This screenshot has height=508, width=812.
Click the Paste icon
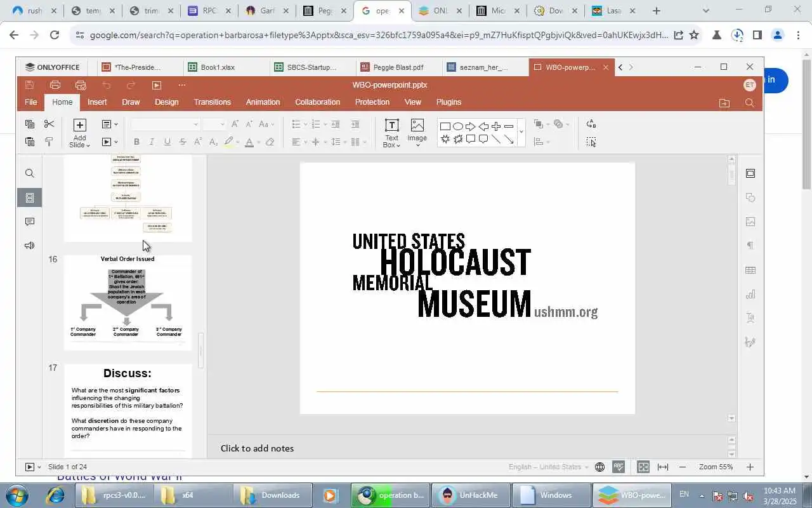coord(30,142)
